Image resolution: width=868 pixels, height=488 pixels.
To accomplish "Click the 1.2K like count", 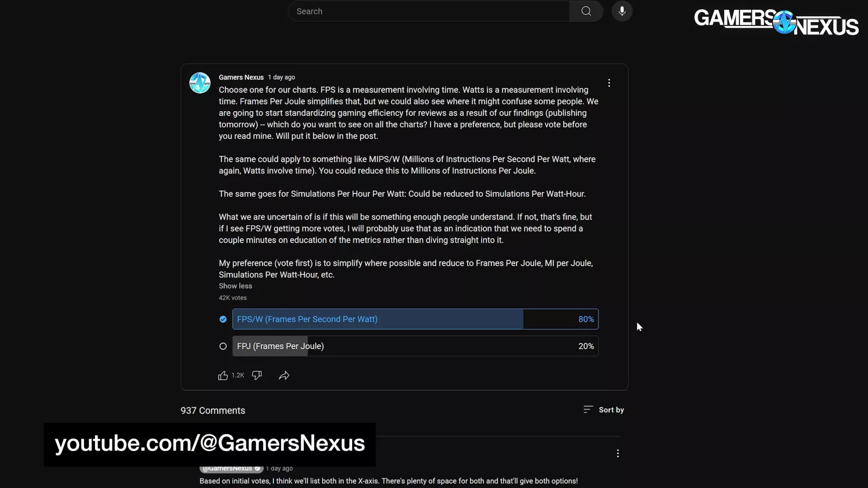I will [x=238, y=376].
